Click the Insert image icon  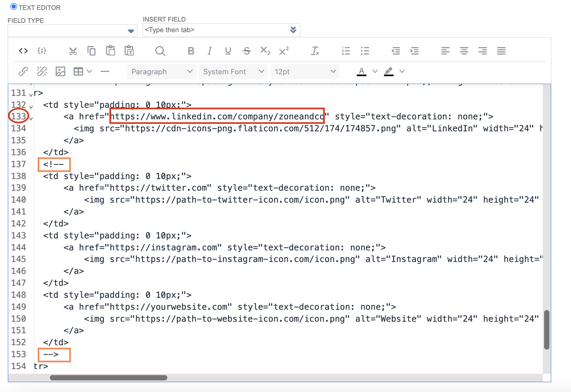60,71
